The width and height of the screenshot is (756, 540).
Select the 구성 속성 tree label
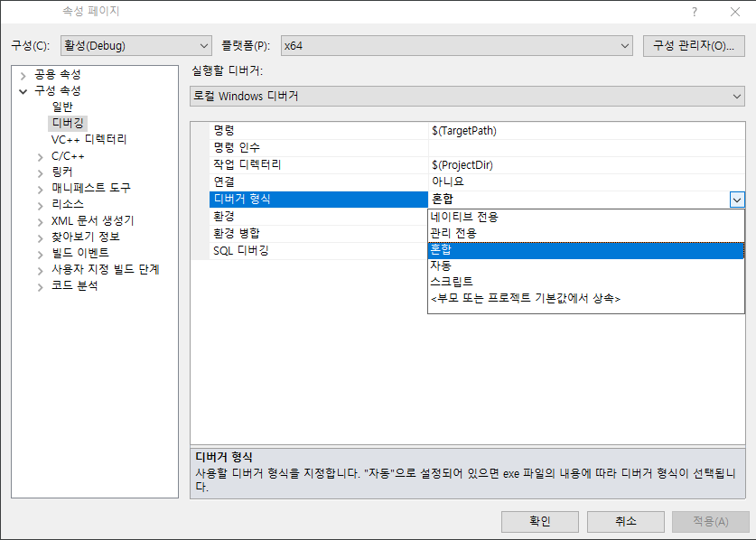pos(58,90)
